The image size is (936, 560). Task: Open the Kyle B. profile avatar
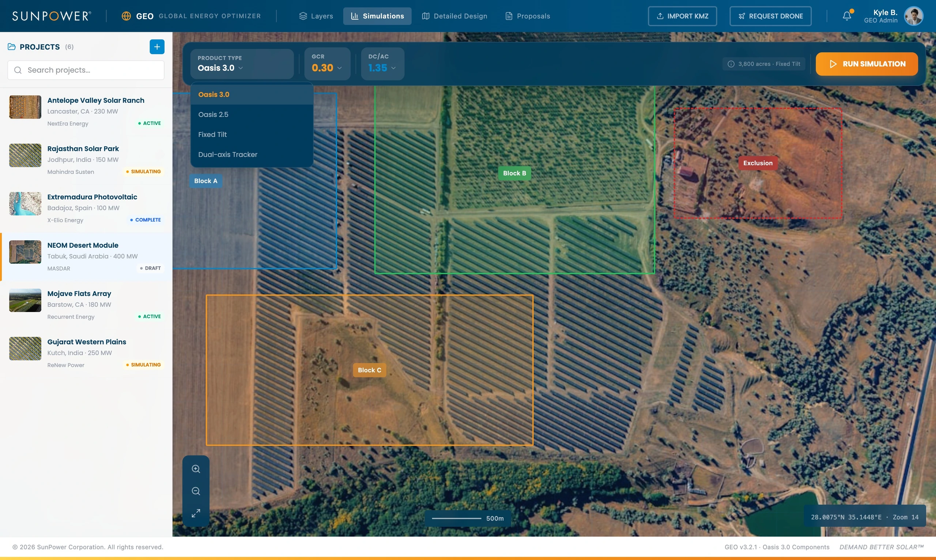(x=913, y=16)
